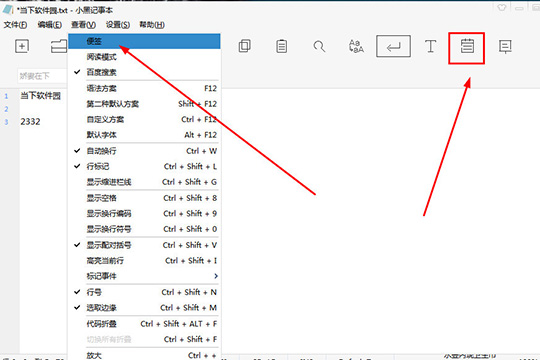Screen dimensions: 540x360
Task: Click line number 2 in the gutter
Action: [x=6, y=109]
